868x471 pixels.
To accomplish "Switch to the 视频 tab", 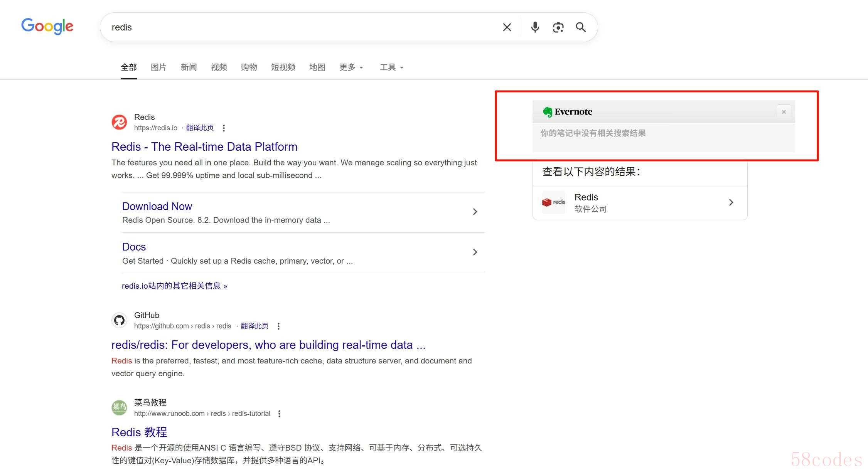I will coord(219,67).
